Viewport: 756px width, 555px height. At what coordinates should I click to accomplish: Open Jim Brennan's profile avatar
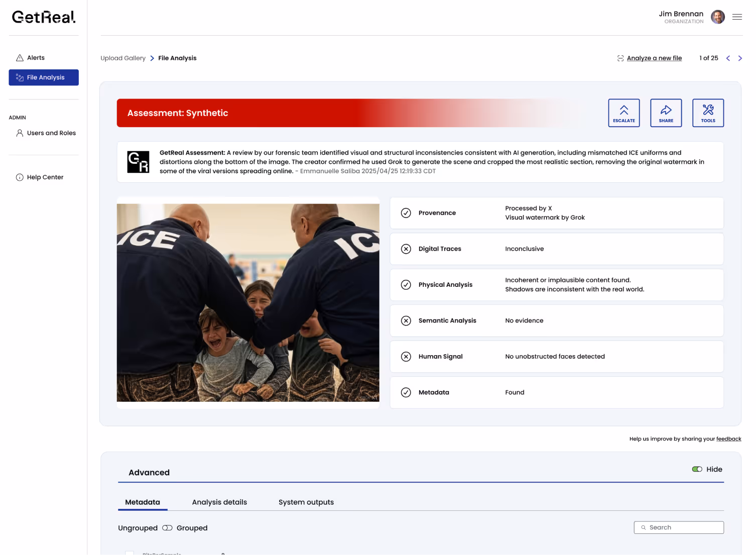tap(718, 17)
